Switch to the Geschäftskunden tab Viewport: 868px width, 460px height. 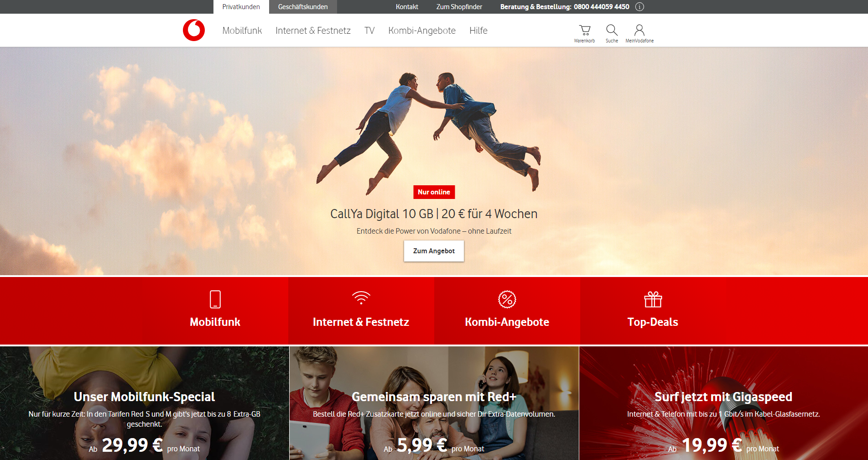tap(303, 7)
